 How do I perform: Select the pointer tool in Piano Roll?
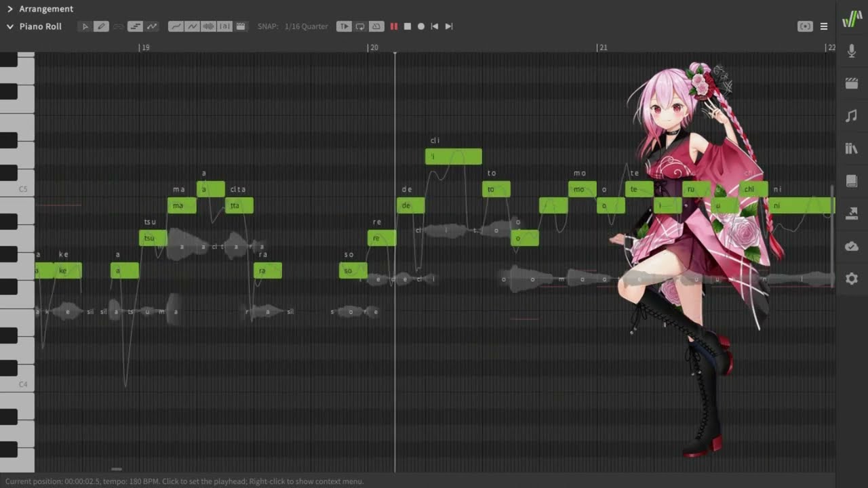point(85,26)
